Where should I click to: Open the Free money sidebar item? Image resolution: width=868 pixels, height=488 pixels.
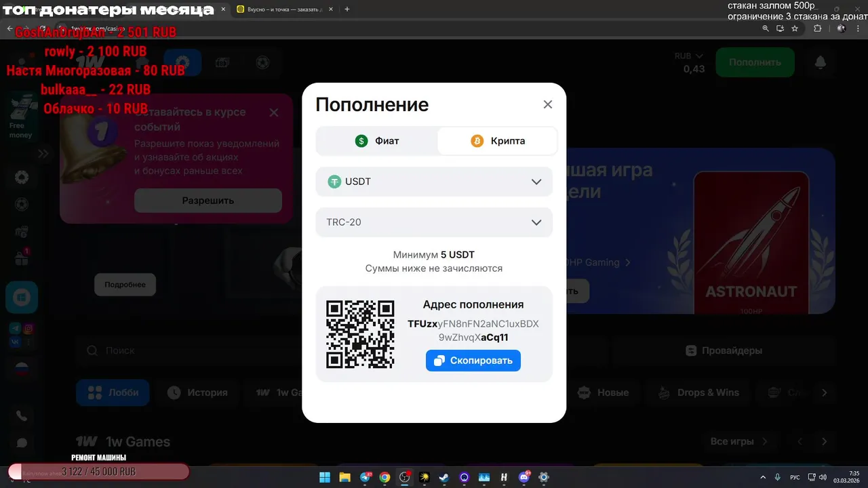click(x=21, y=117)
